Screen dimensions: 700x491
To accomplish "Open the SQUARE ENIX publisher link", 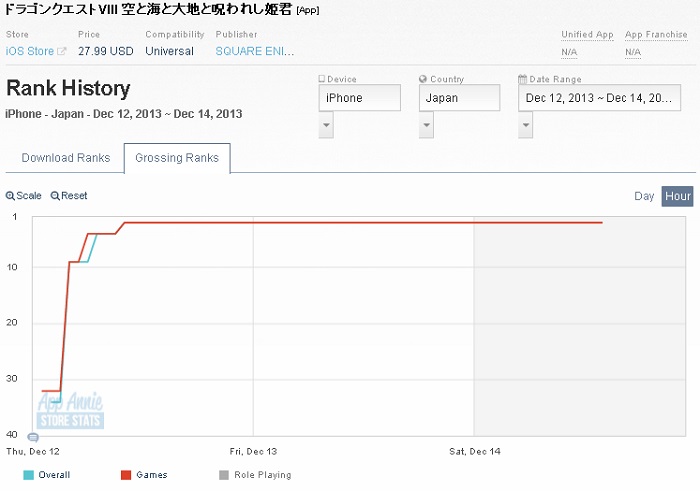I will (253, 51).
